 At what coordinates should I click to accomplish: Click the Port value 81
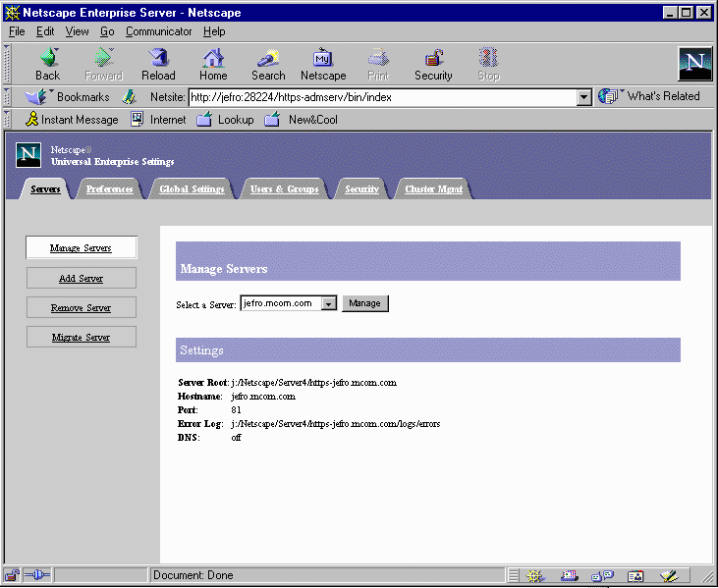[x=236, y=410]
